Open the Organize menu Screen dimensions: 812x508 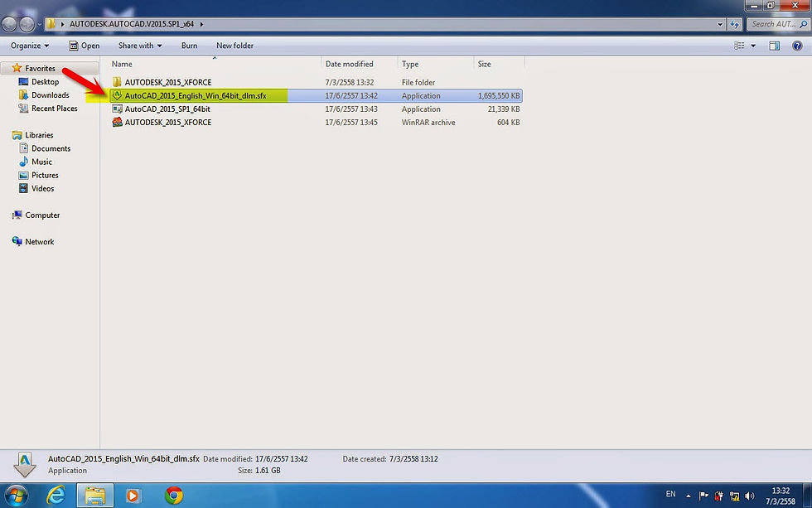click(x=30, y=46)
